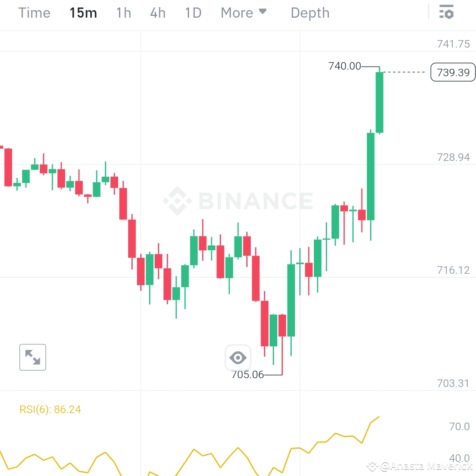Select the tall green breakout candle

point(379,101)
